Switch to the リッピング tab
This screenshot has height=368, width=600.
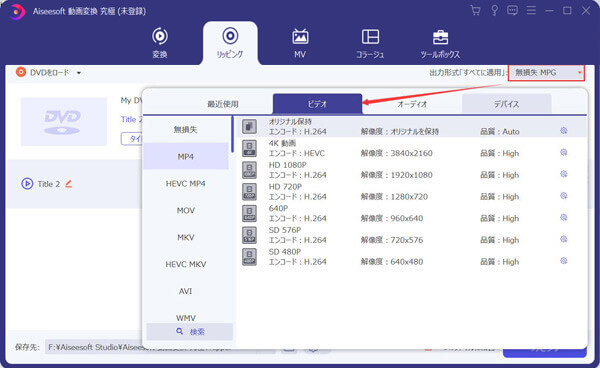click(230, 43)
